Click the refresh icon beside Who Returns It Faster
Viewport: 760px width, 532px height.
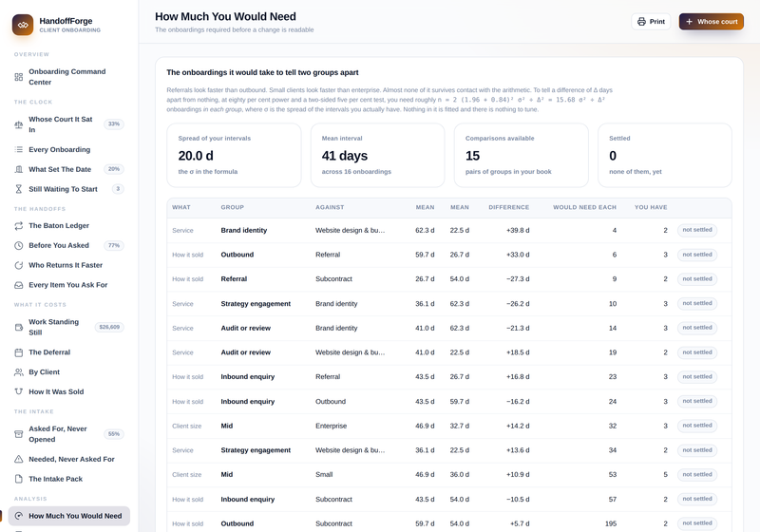coord(18,265)
